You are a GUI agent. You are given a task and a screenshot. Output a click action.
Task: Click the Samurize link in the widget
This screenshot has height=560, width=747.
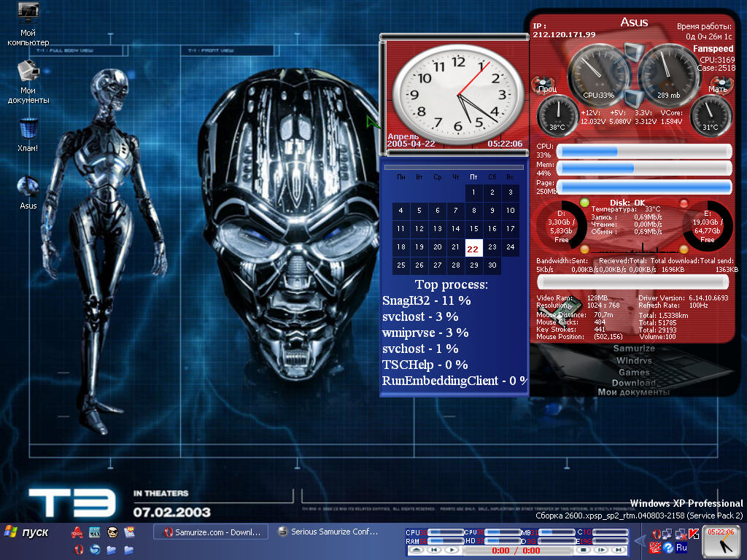point(634,349)
